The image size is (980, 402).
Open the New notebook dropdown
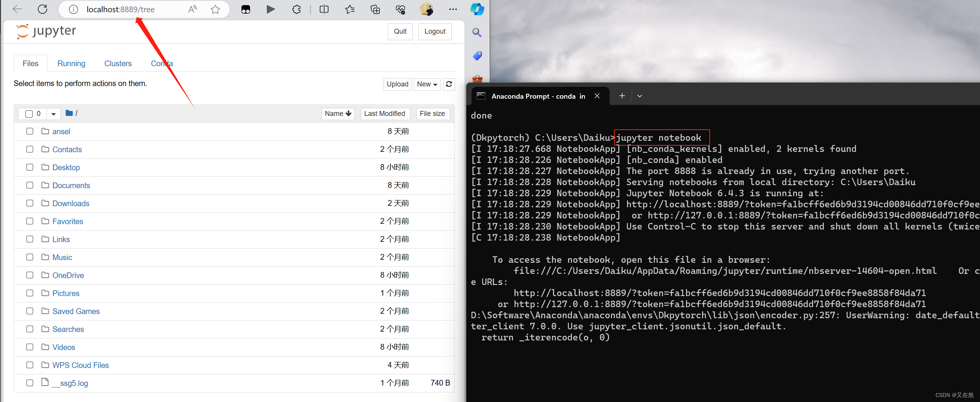pos(427,84)
